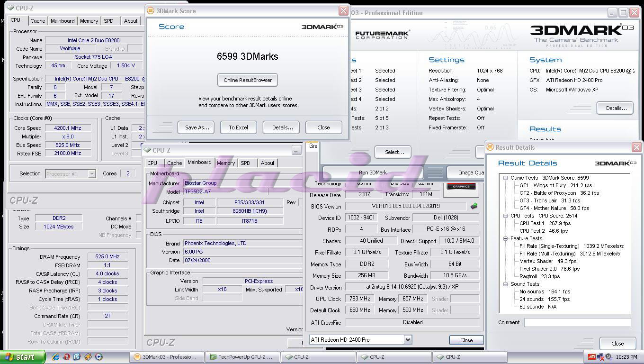Image resolution: width=644 pixels, height=364 pixels.
Task: Click Close in the 3DMark Score dialog
Action: point(324,127)
